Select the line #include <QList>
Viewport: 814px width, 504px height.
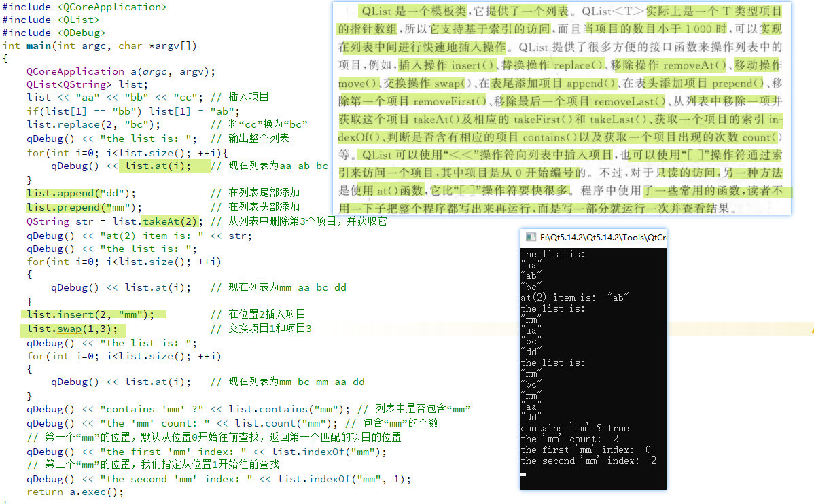point(51,20)
